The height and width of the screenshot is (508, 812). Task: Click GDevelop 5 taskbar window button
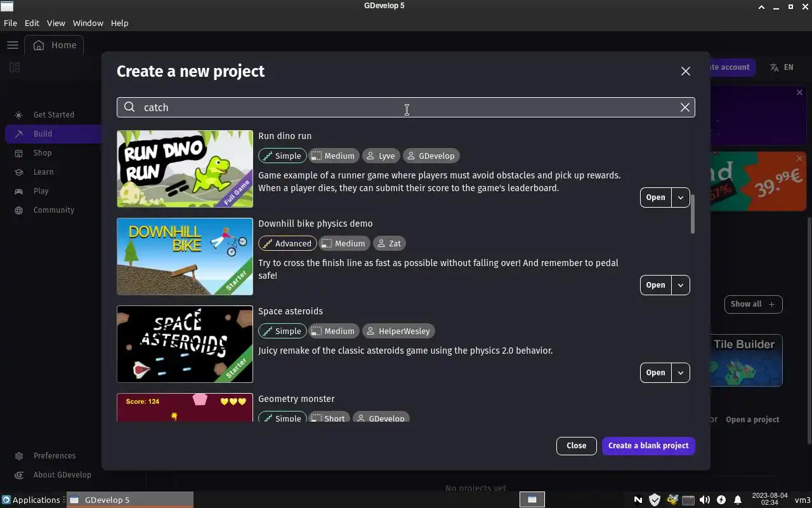[130, 500]
